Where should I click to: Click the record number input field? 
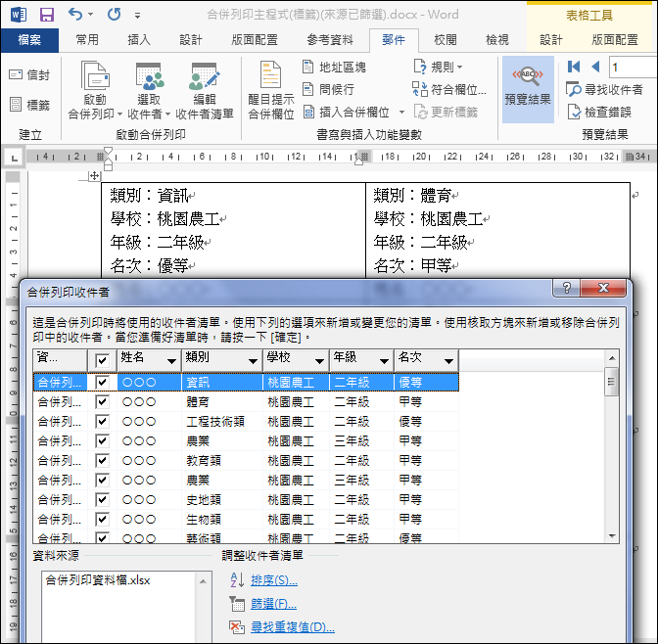633,67
